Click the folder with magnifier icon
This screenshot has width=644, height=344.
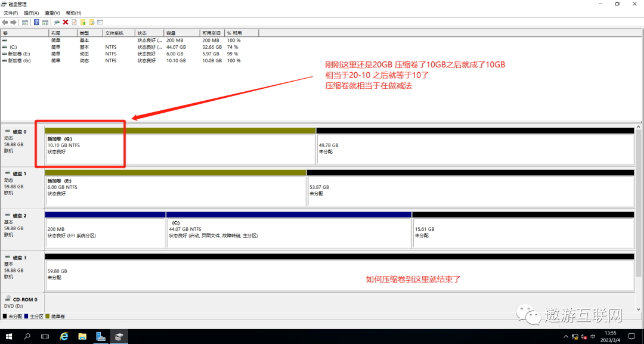[92, 22]
